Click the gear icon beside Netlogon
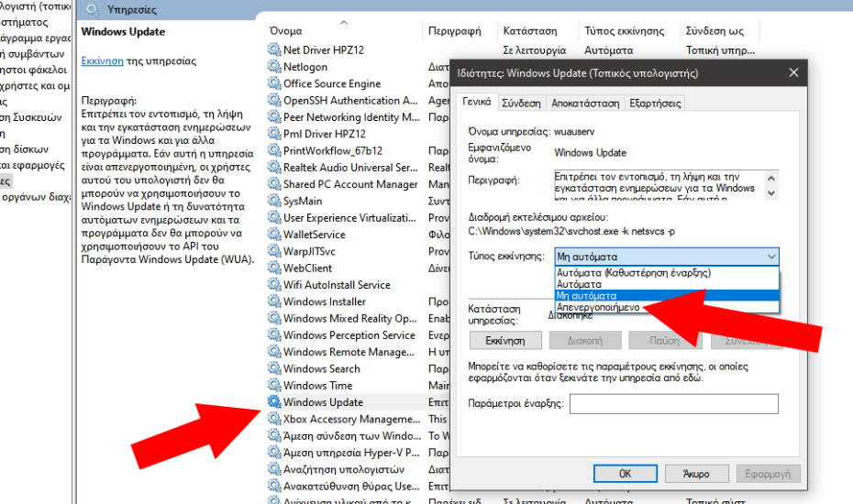 click(274, 66)
